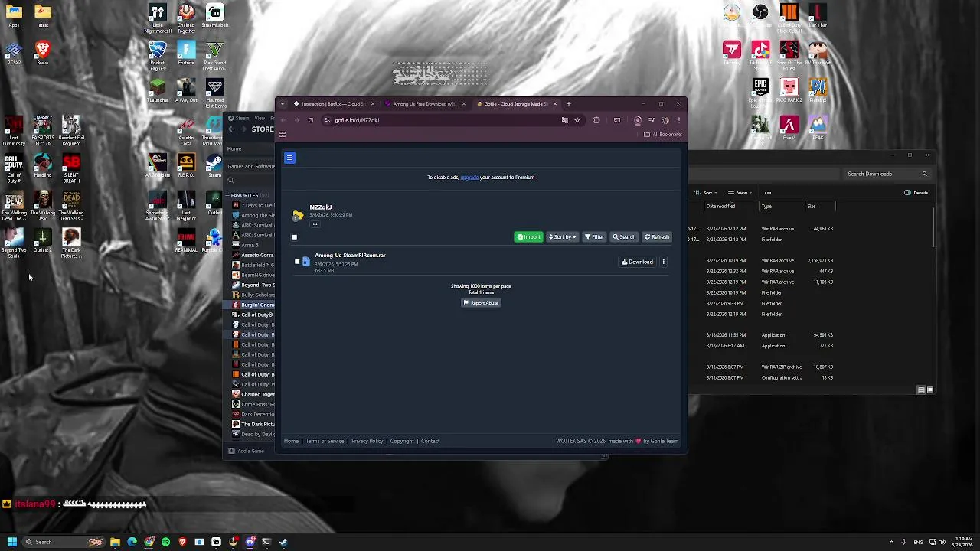Tick the checkbox for Among-Us-SteamRIP.com.rar
This screenshot has height=551, width=980.
point(297,262)
